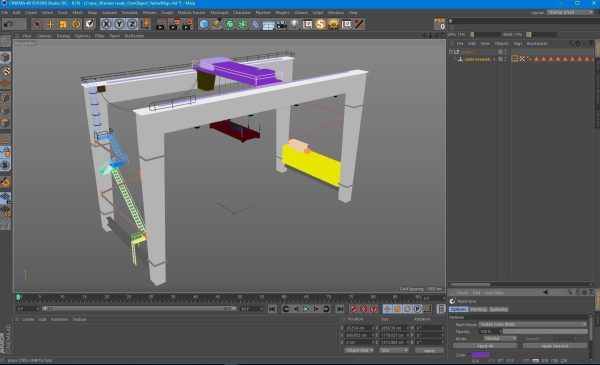
Task: Open the viewport Display menu
Action: click(63, 36)
